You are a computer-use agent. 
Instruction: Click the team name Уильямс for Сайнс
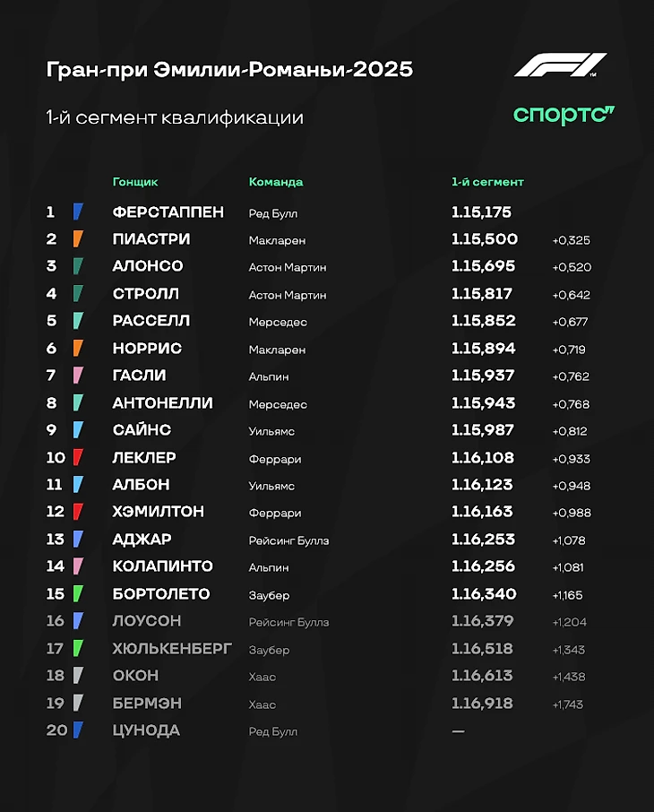272,431
